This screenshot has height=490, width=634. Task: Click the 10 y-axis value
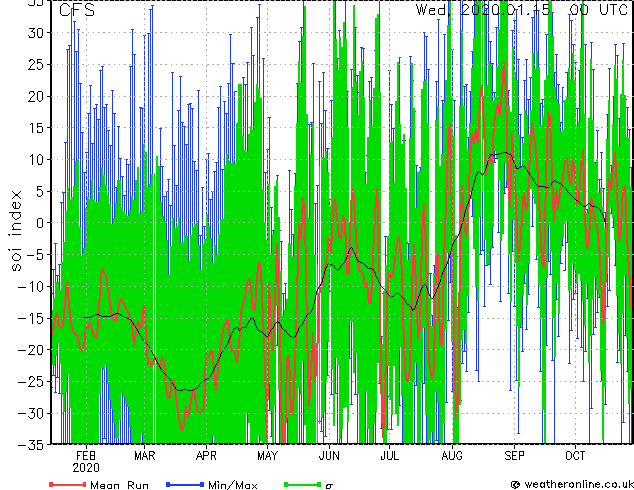[x=36, y=160]
